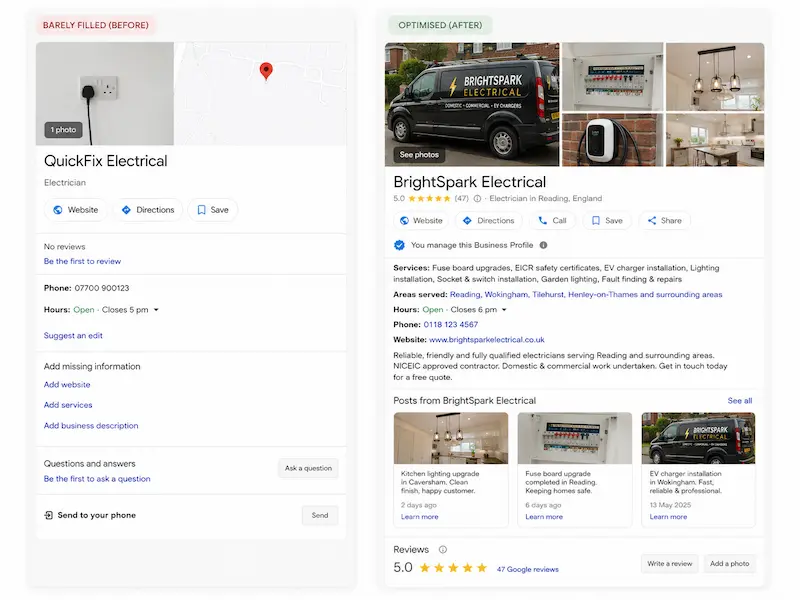
Task: Open QuickFix socket photo thumbnail
Action: [x=105, y=94]
